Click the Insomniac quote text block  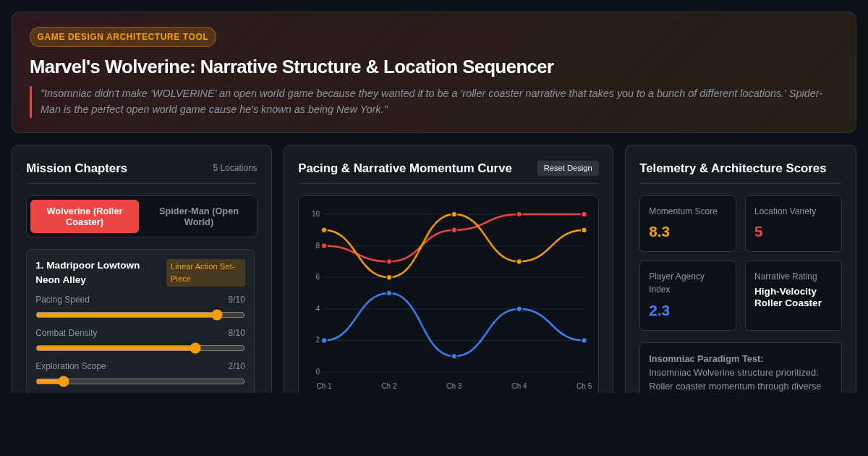click(434, 102)
